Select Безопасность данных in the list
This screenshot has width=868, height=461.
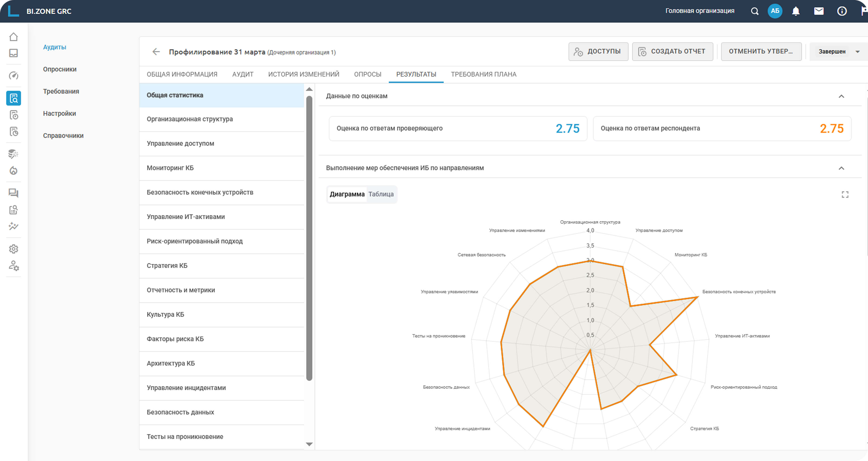pyautogui.click(x=222, y=412)
